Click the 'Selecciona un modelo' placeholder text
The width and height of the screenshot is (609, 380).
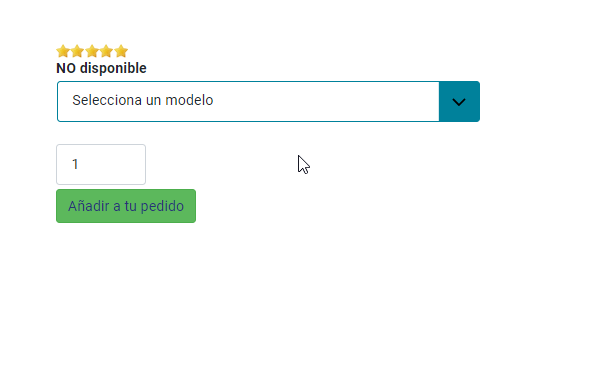pyautogui.click(x=143, y=100)
